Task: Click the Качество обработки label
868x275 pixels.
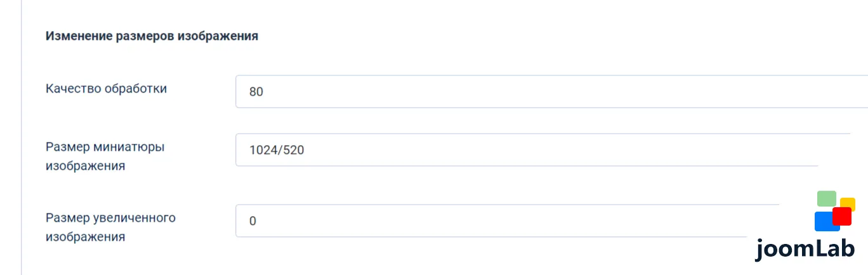Action: coord(107,89)
